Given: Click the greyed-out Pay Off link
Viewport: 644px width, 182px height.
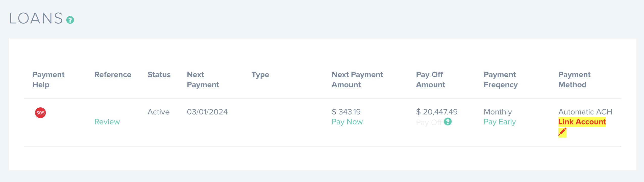Looking at the screenshot, I should click(429, 122).
